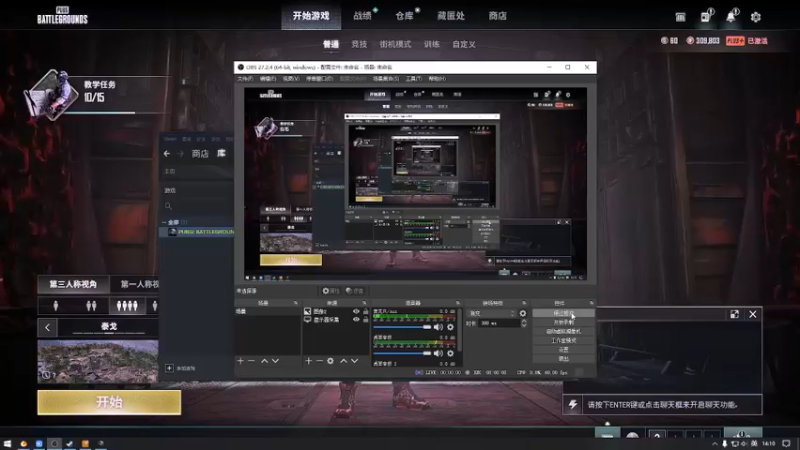Go to previous map with left arrow
Viewport: 800px width, 450px height.
tap(47, 328)
